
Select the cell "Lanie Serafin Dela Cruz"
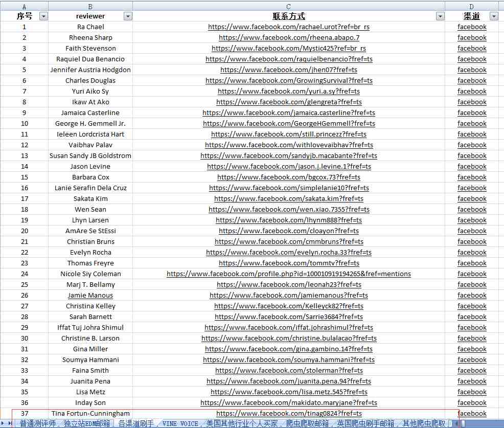click(x=90, y=188)
